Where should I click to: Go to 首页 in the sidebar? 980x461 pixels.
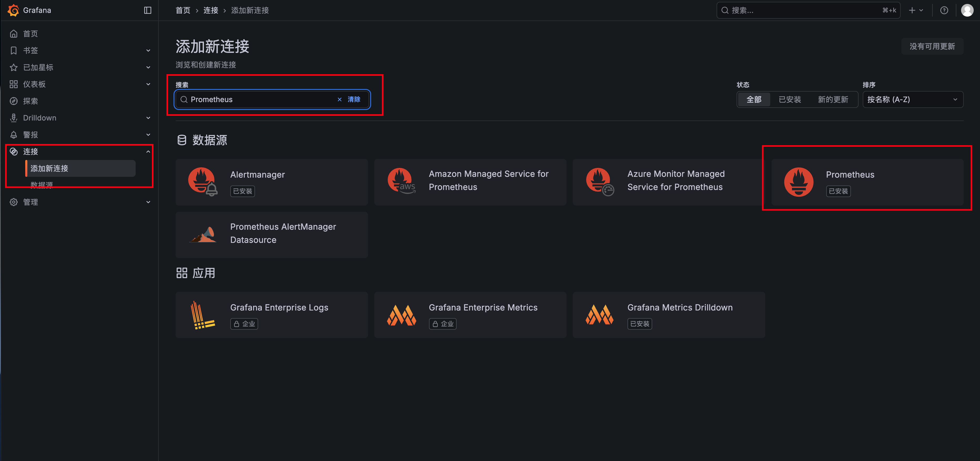pyautogui.click(x=30, y=33)
